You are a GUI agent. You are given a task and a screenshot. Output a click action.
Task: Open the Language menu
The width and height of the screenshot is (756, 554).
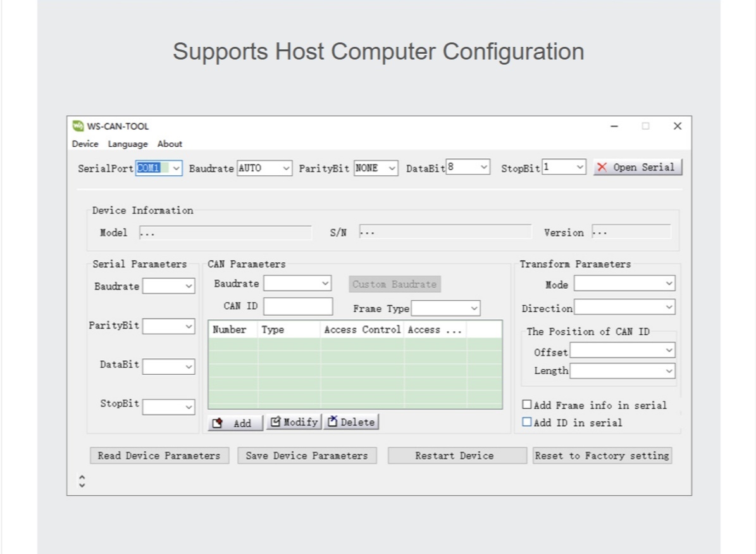pos(127,144)
